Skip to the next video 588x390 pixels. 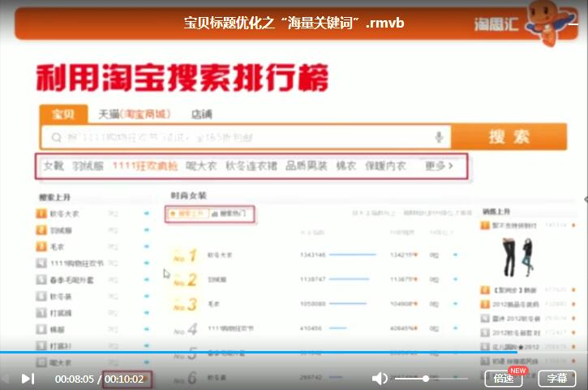point(28,379)
